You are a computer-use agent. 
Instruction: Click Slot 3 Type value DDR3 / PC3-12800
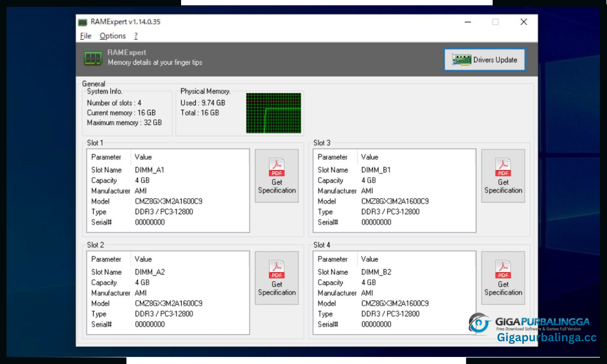391,212
